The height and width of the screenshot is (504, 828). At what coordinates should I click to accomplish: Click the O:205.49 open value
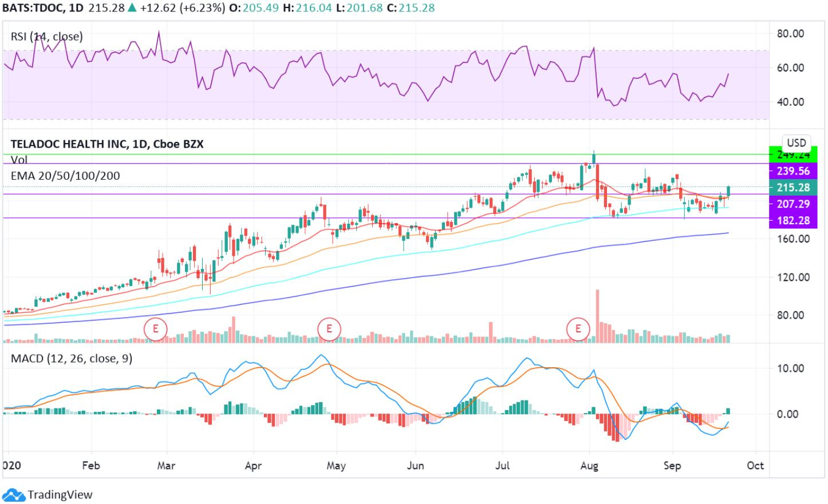254,8
